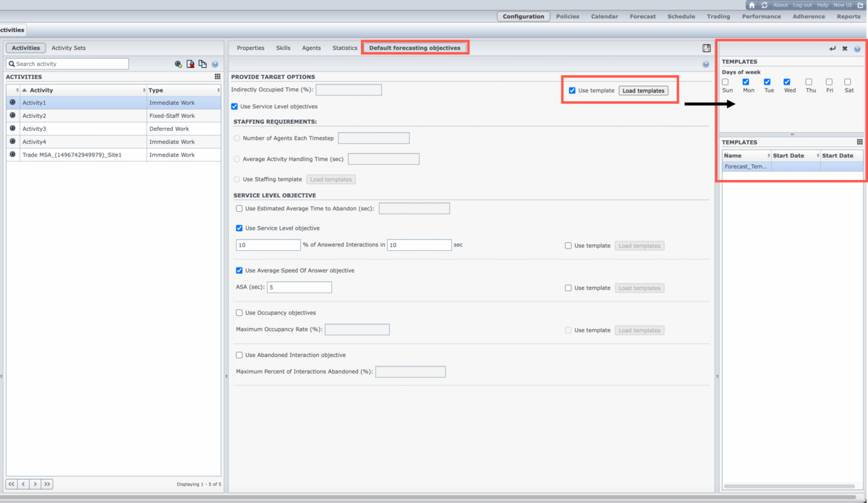
Task: Open the Activities grid column options icon
Action: tap(217, 77)
